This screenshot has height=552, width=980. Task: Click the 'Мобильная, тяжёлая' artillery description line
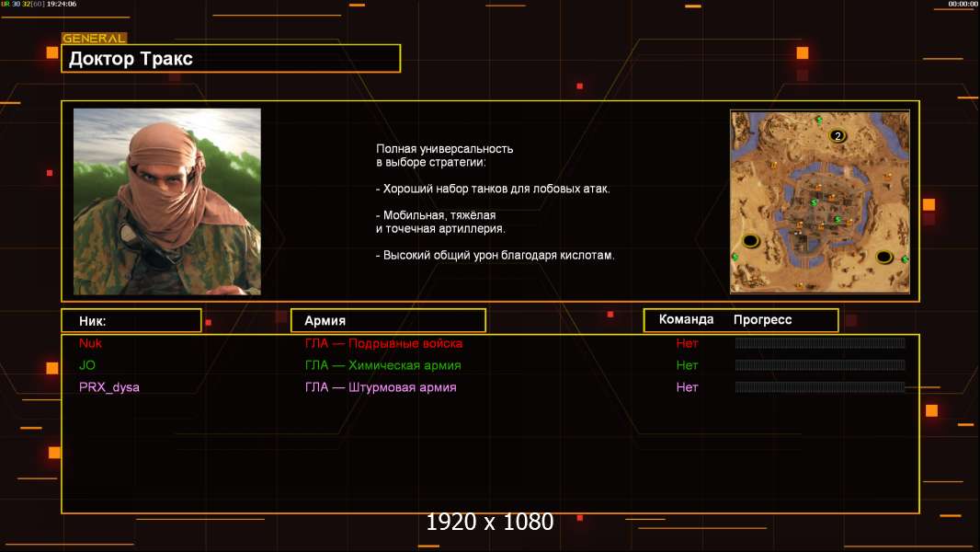[436, 215]
